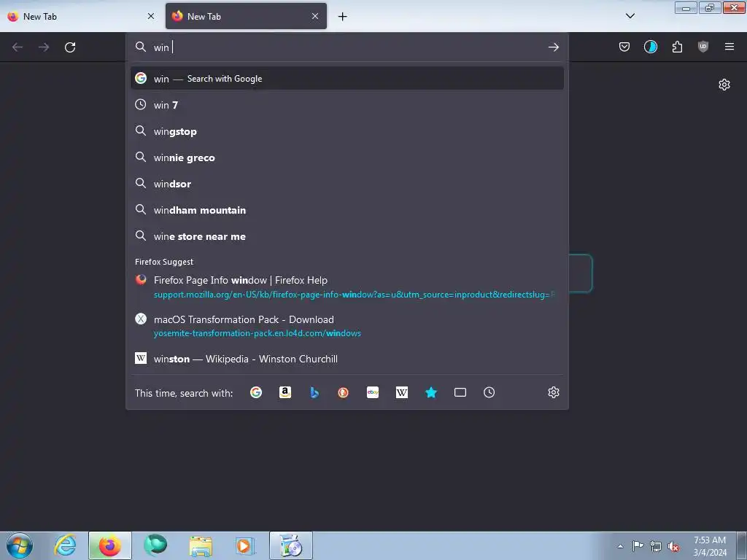Click into address bar text 'win'
This screenshot has height=560, width=747.
(161, 47)
